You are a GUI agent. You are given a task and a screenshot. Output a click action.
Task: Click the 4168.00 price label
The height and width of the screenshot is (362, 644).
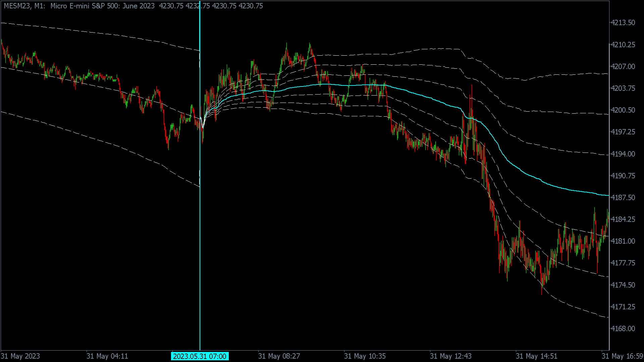(x=623, y=328)
